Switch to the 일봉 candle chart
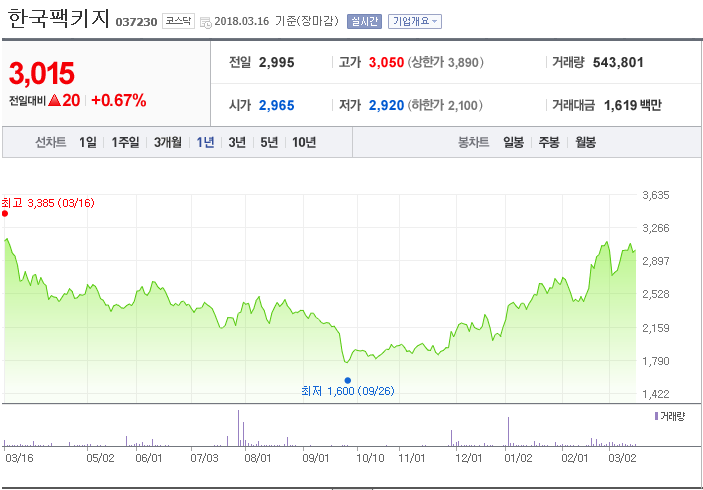703x490 pixels. [513, 142]
